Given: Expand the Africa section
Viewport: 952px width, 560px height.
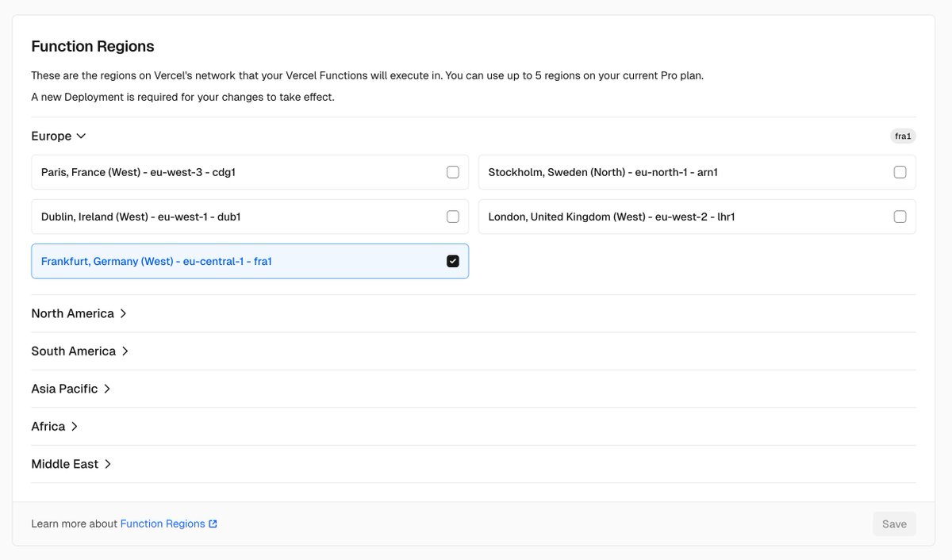Looking at the screenshot, I should pyautogui.click(x=55, y=426).
